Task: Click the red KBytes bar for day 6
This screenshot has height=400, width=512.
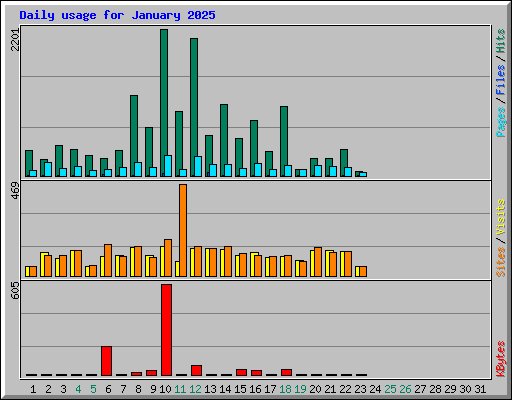Action: tap(106, 361)
